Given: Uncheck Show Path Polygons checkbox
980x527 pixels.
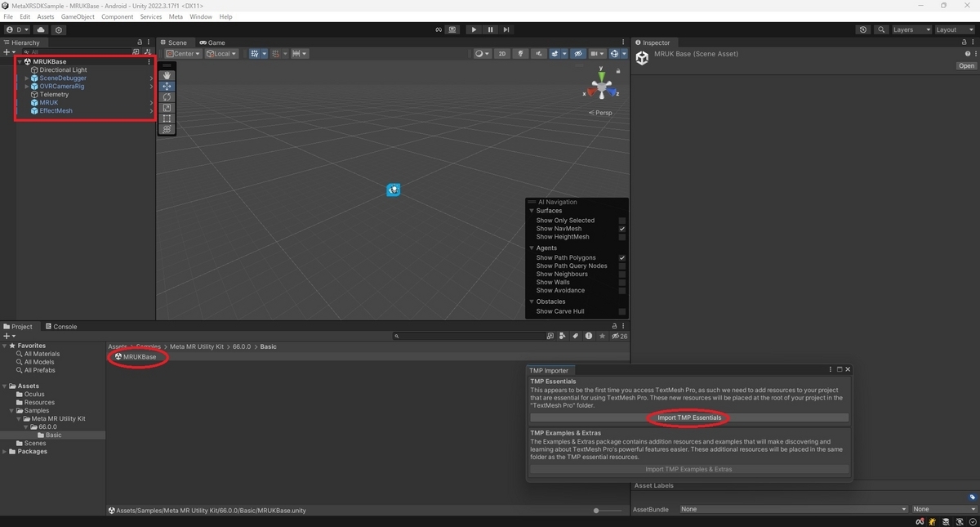Looking at the screenshot, I should (x=622, y=257).
